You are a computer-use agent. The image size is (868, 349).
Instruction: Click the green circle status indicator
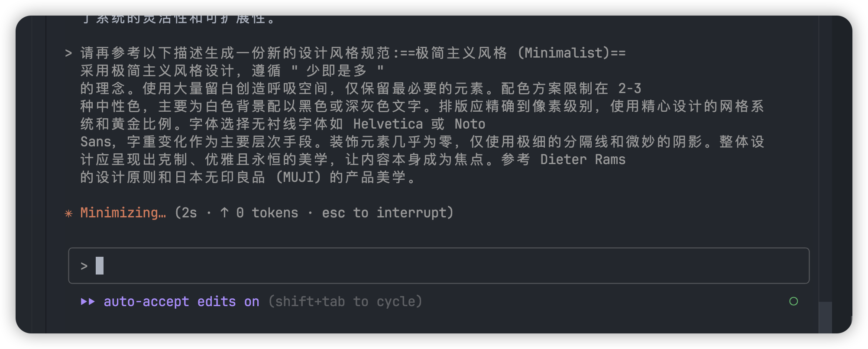pos(794,301)
